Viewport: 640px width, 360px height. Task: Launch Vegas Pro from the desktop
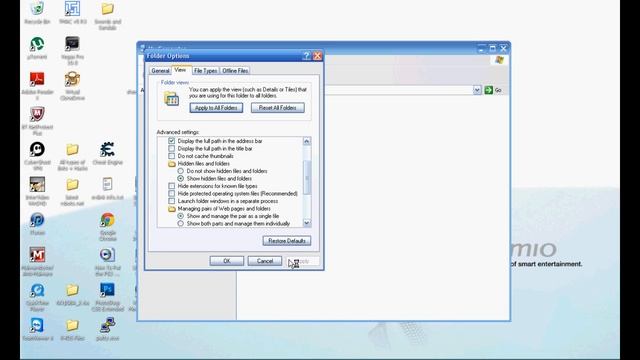pos(72,44)
